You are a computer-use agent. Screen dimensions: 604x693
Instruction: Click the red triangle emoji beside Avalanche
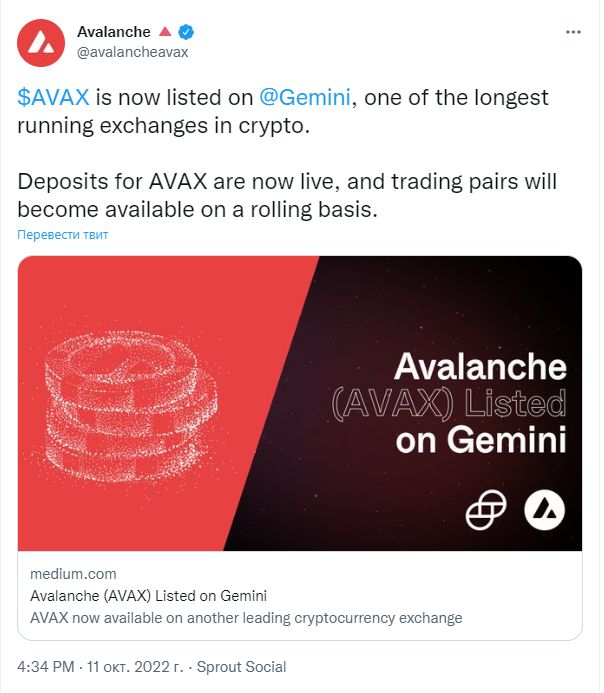[x=165, y=31]
